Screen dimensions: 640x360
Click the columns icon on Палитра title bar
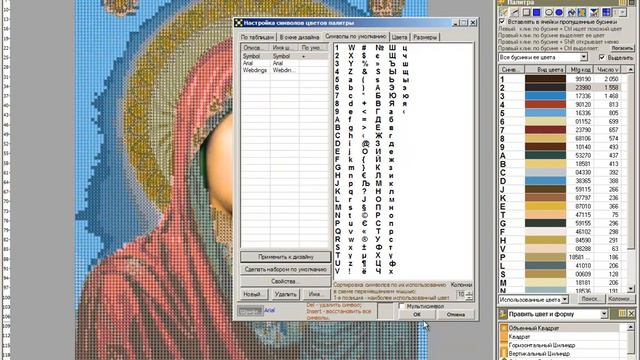[622, 2]
